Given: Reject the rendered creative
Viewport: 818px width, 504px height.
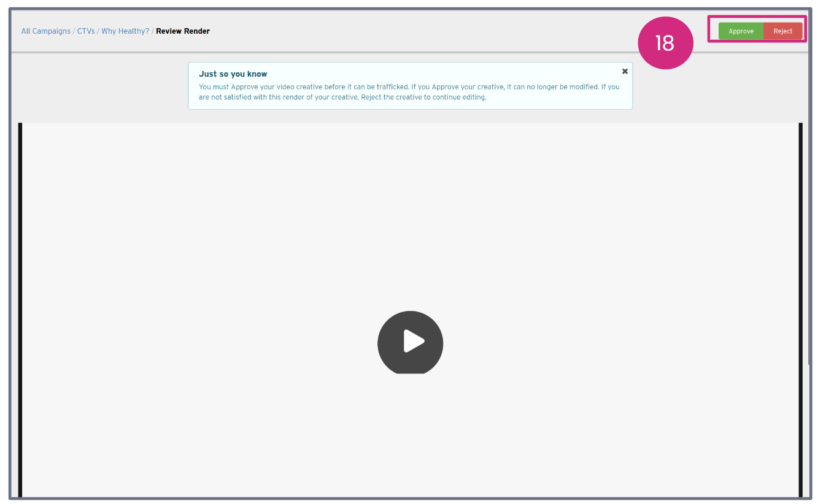Looking at the screenshot, I should point(782,31).
